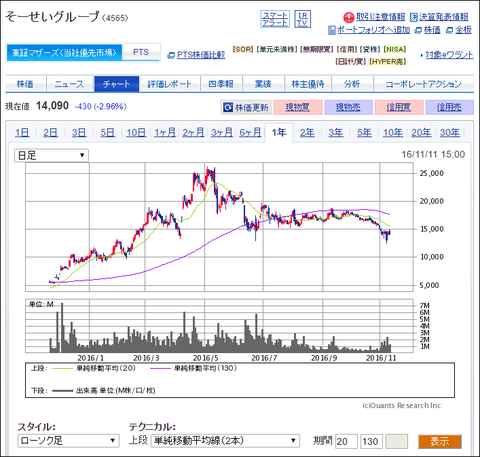Select the 3日 chart period

click(x=79, y=133)
